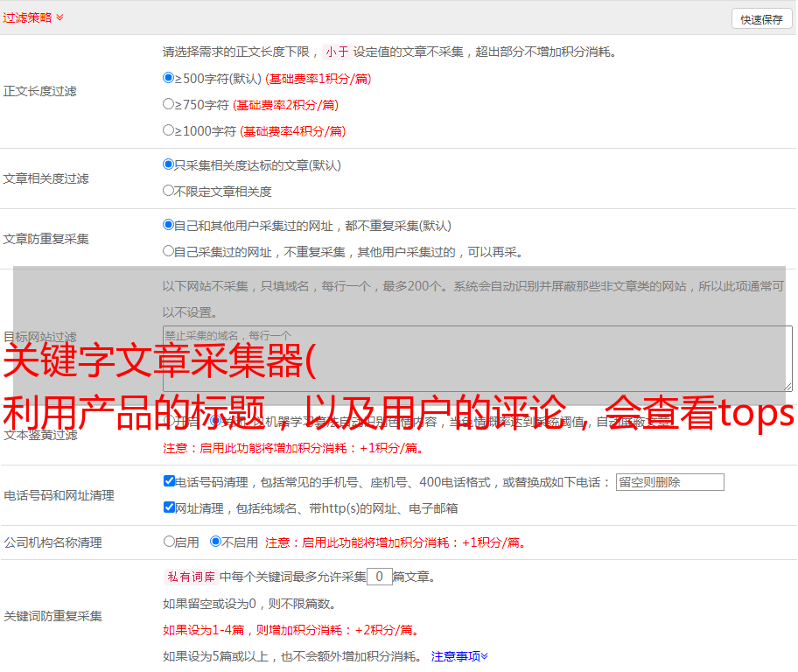Select 自己和其他用户采集过的网址 no-repeat option
This screenshot has height=672, width=798.
169,225
